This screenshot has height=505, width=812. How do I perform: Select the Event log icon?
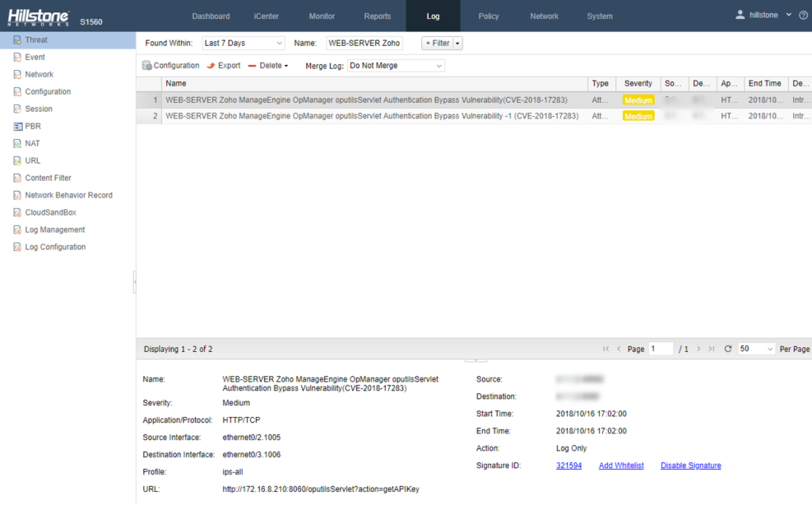(17, 57)
